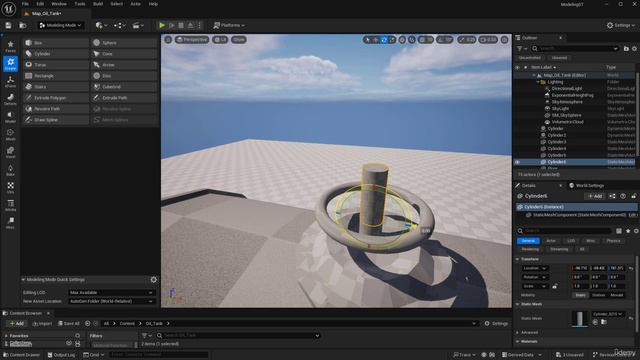The width and height of the screenshot is (640, 360).
Task: Select the Cone primitive tool
Action: 125,54
